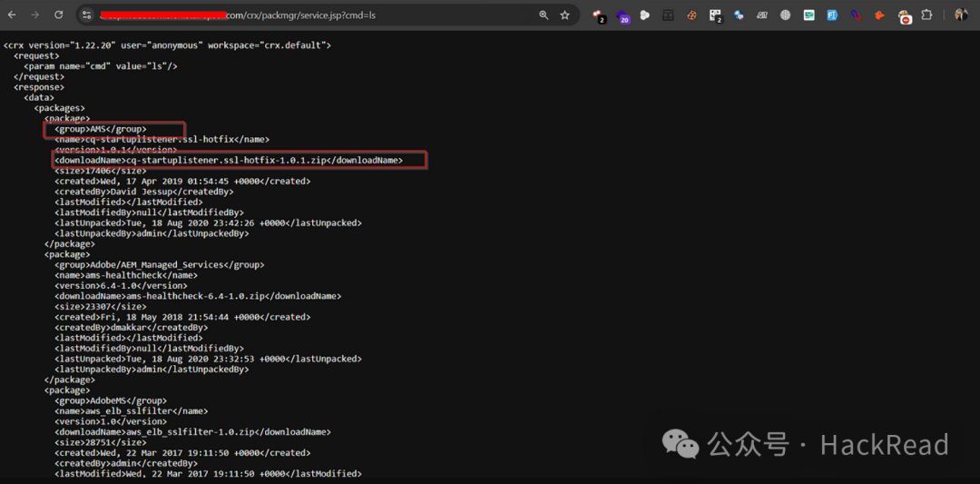Select downloadName ams-healthcheck-6.4-1.0.zip line
This screenshot has width=980, height=484.
pos(198,296)
